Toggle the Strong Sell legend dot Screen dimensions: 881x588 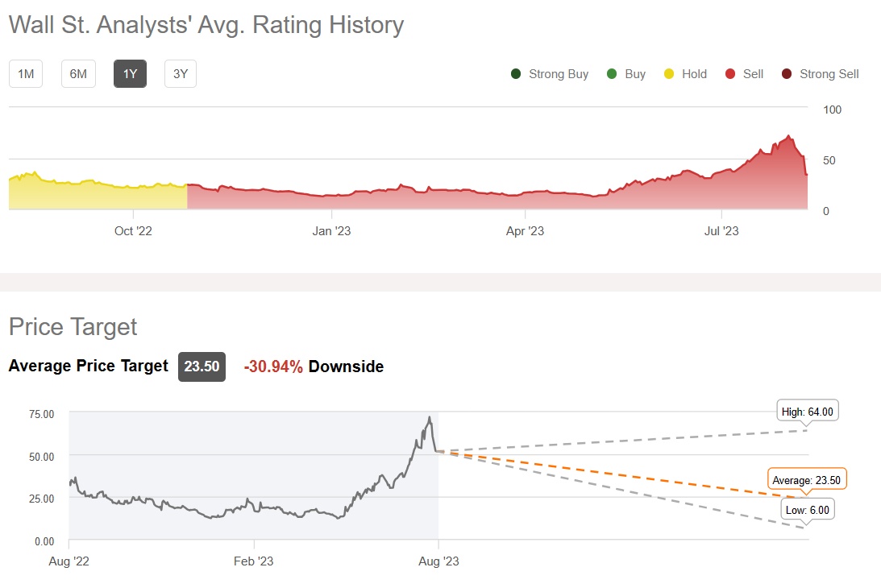pyautogui.click(x=787, y=74)
